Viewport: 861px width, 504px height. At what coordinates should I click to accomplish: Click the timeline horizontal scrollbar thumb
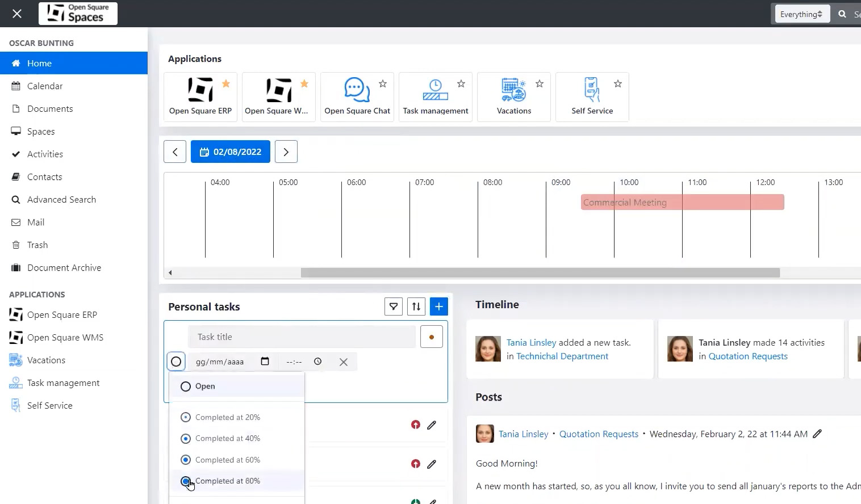click(540, 272)
